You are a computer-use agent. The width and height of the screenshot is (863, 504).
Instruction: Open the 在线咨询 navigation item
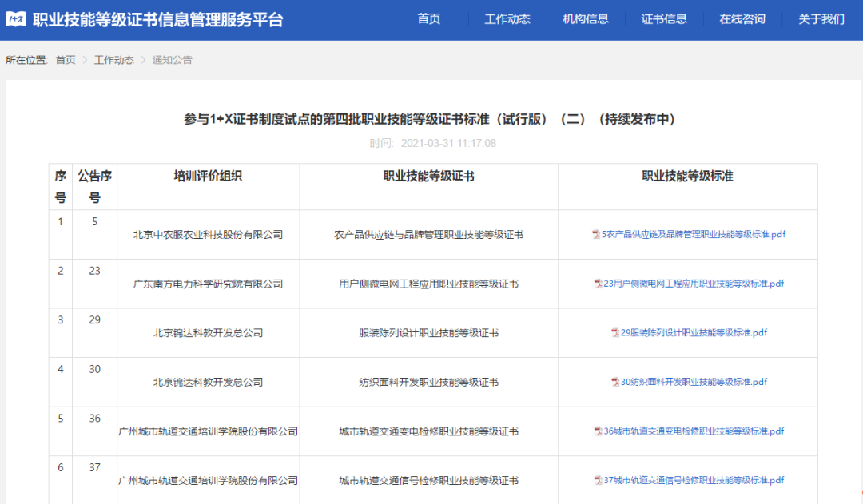(742, 19)
